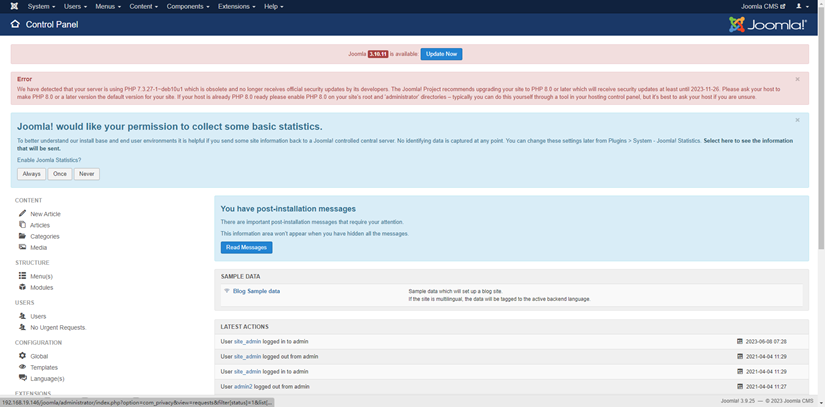Open the Users link in sidebar

click(38, 317)
